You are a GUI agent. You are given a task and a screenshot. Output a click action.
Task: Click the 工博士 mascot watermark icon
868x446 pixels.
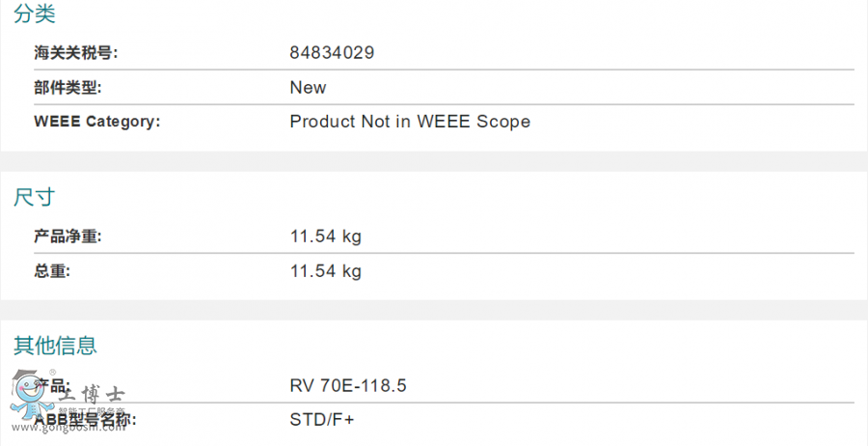[x=26, y=397]
